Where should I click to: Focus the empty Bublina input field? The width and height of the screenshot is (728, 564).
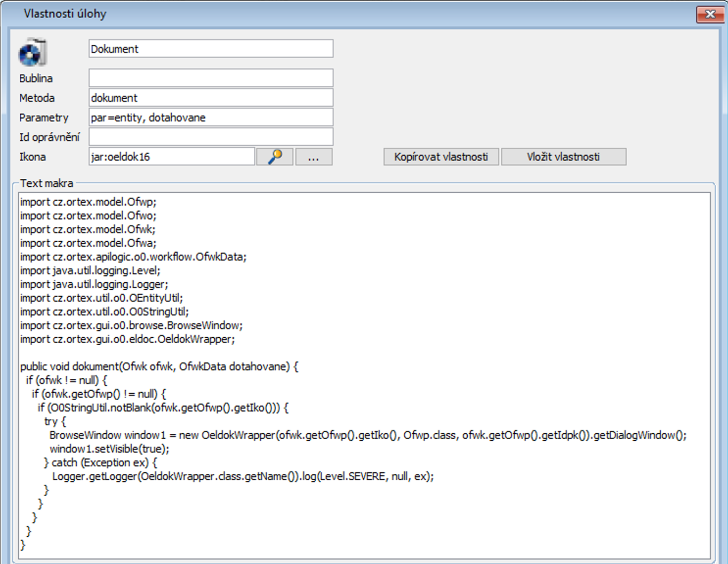coord(211,78)
